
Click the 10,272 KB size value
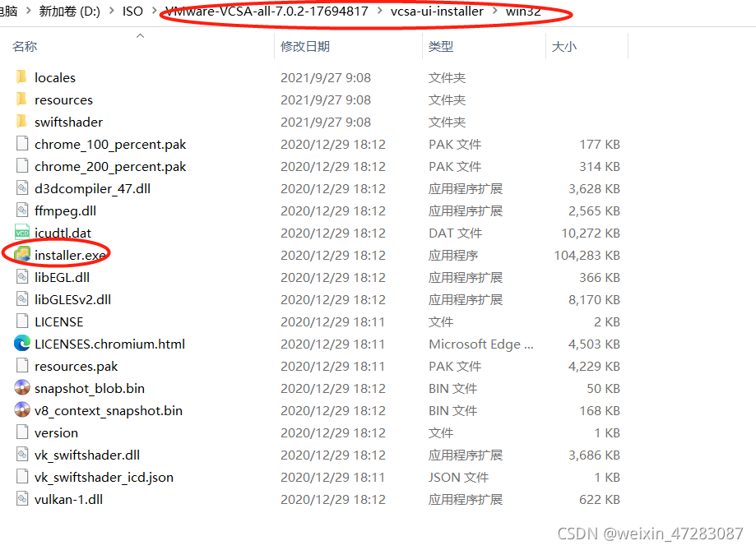(591, 233)
